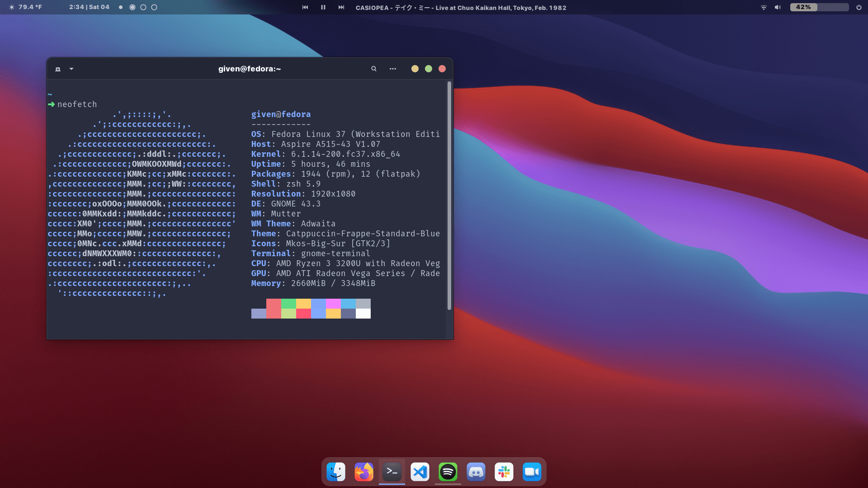Switch to the fourth workspace indicator
This screenshot has height=488, width=868.
click(154, 7)
